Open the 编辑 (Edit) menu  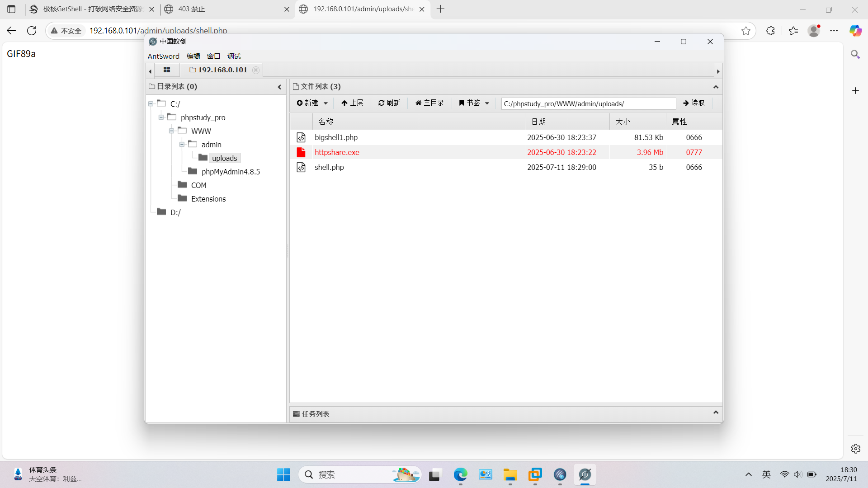[x=193, y=56]
